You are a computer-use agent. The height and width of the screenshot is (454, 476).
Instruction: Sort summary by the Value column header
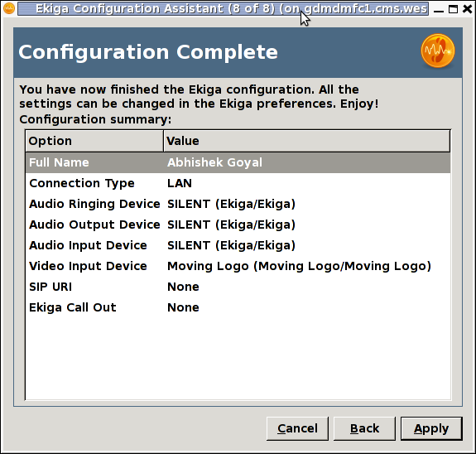pyautogui.click(x=307, y=141)
